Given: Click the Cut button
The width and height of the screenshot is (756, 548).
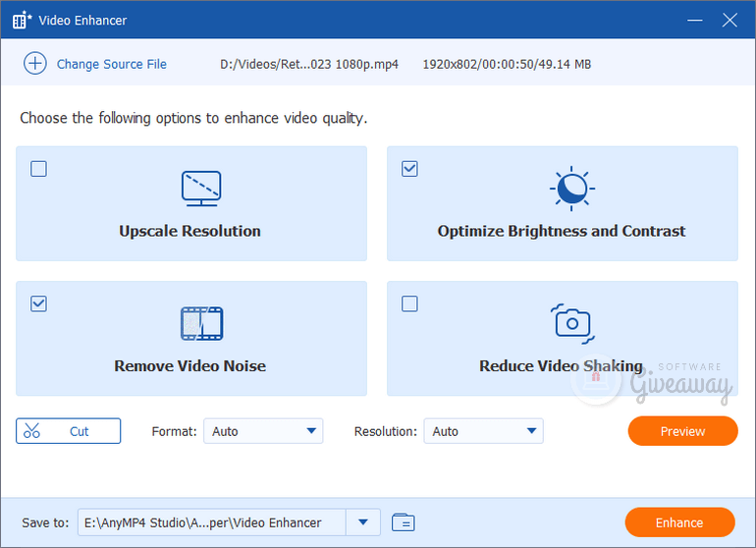Looking at the screenshot, I should click(x=68, y=431).
